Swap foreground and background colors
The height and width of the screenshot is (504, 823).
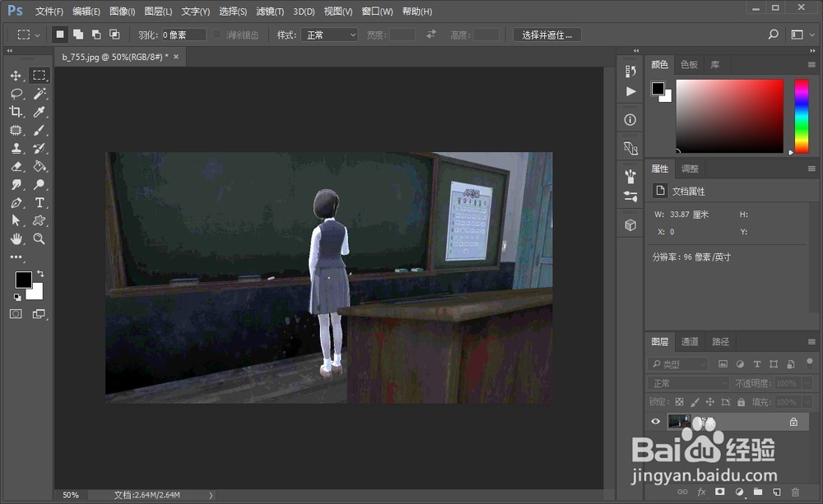[x=40, y=274]
